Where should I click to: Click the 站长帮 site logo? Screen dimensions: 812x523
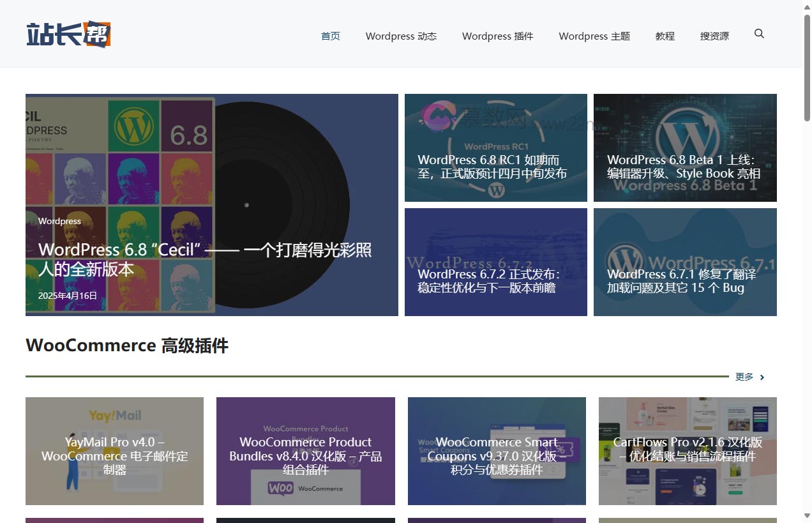pyautogui.click(x=68, y=34)
